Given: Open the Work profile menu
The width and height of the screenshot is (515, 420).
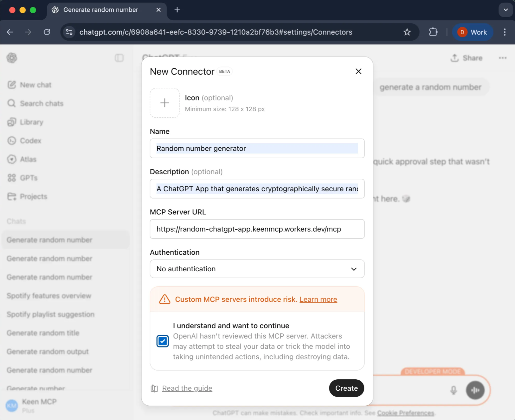Looking at the screenshot, I should coord(473,32).
